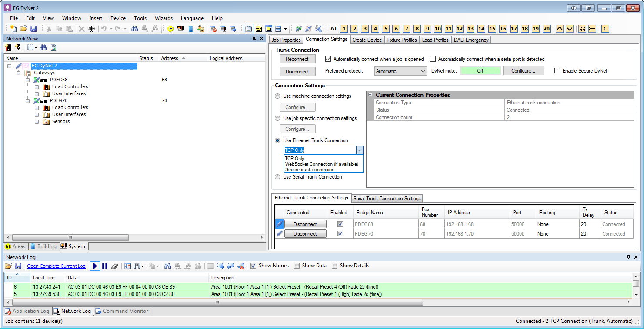The height and width of the screenshot is (329, 644).
Task: Click preset 5 button in the toolbar
Action: click(x=386, y=29)
